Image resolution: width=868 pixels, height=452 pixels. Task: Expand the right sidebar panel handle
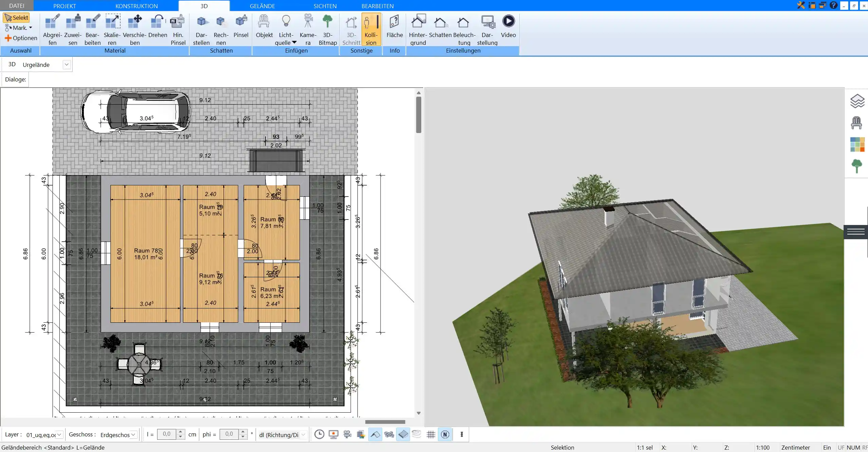856,232
